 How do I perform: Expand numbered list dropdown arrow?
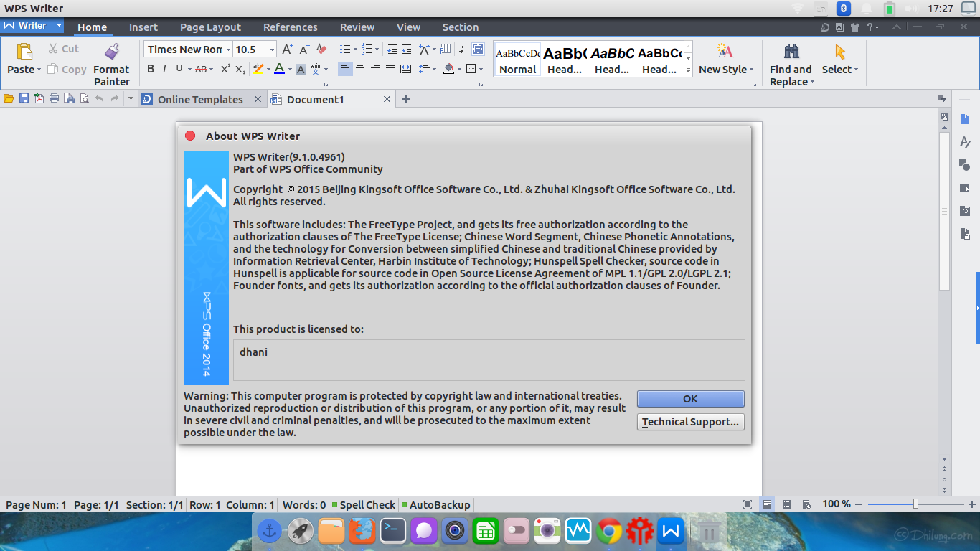pyautogui.click(x=377, y=50)
